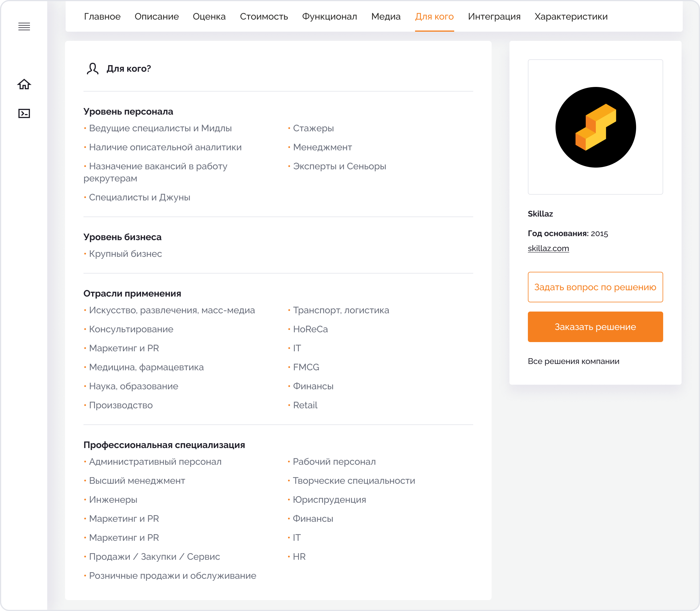Select the active Для кого tab
Image resolution: width=700 pixels, height=611 pixels.
pyautogui.click(x=434, y=16)
